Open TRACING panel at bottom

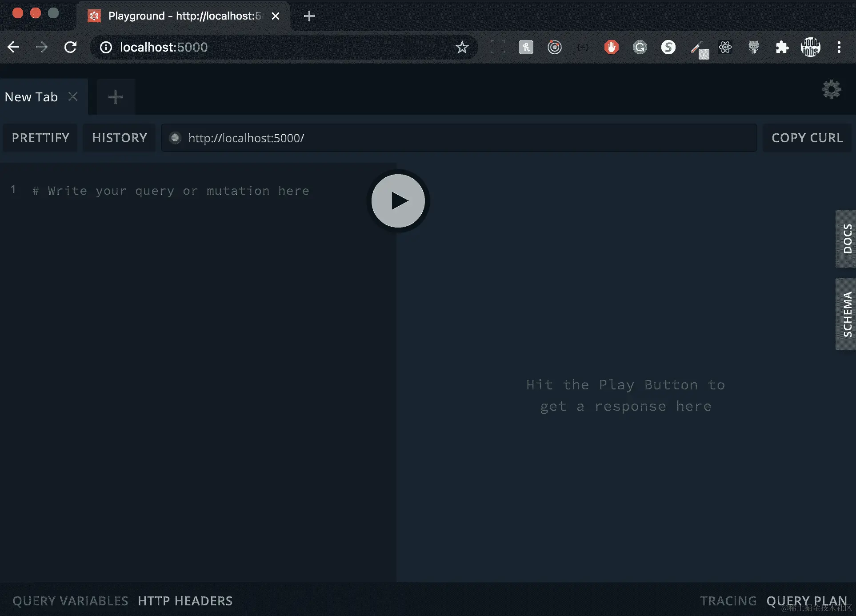coord(728,601)
